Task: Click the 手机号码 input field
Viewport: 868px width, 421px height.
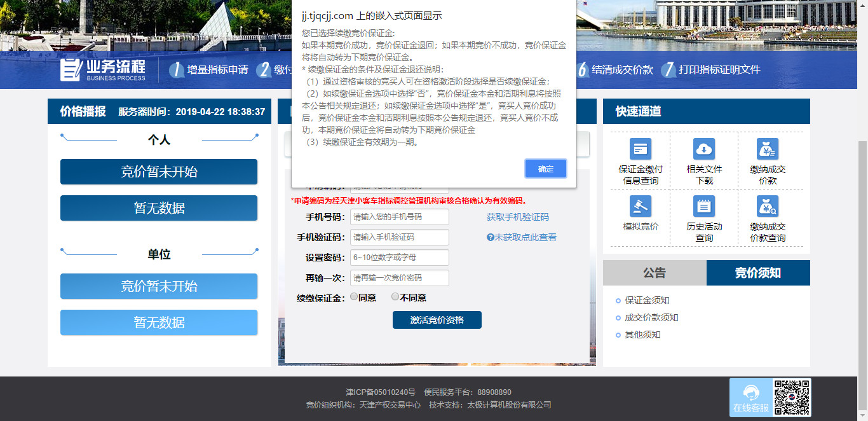Action: pyautogui.click(x=399, y=217)
